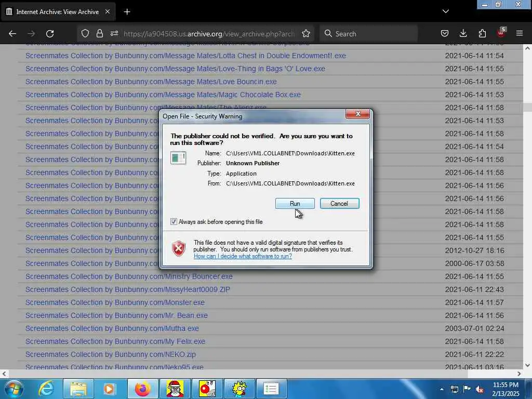Open Windows Explorer folder taskbar icon
The height and width of the screenshot is (399, 532).
(x=78, y=389)
